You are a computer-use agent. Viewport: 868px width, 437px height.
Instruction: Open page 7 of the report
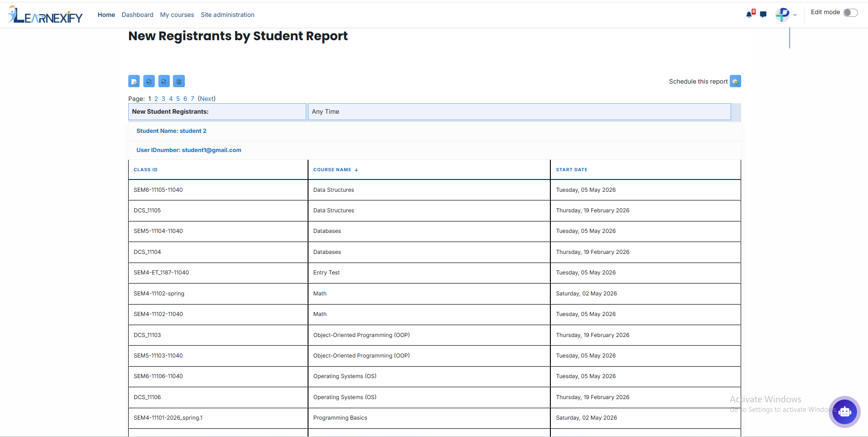(x=193, y=99)
